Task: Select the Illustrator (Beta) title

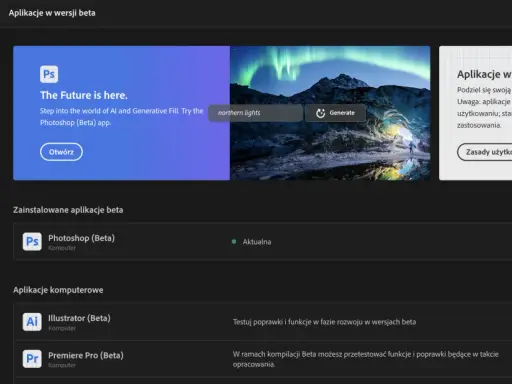Action: [79, 318]
